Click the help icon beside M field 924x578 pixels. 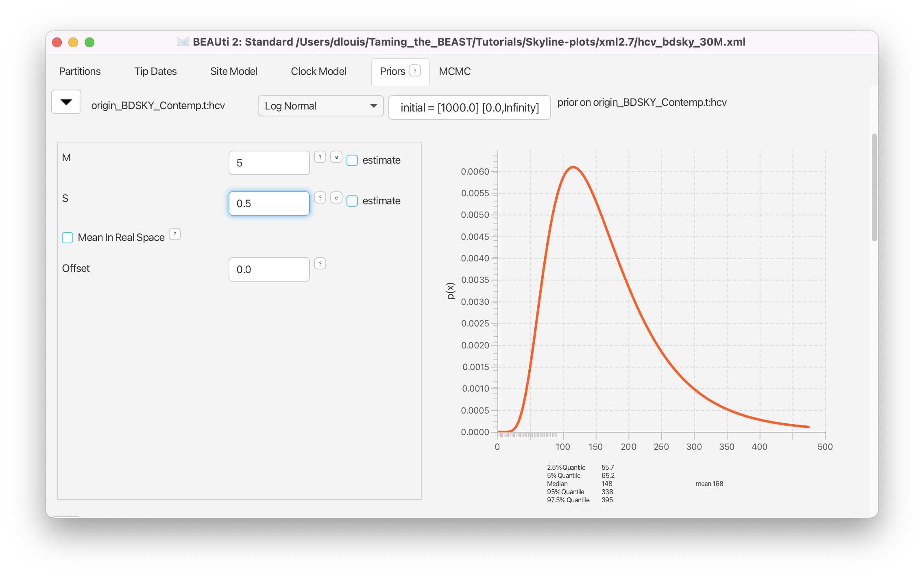tap(320, 157)
